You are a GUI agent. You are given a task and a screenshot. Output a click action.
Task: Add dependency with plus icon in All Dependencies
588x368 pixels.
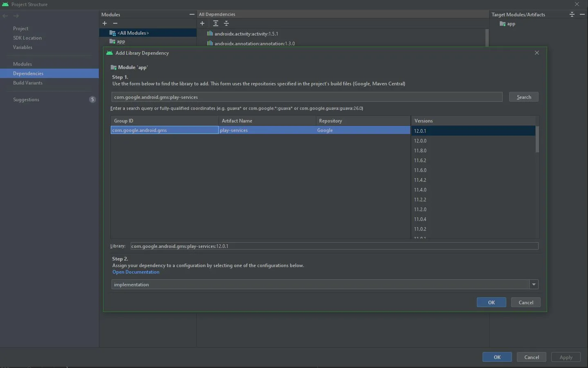[x=202, y=24]
